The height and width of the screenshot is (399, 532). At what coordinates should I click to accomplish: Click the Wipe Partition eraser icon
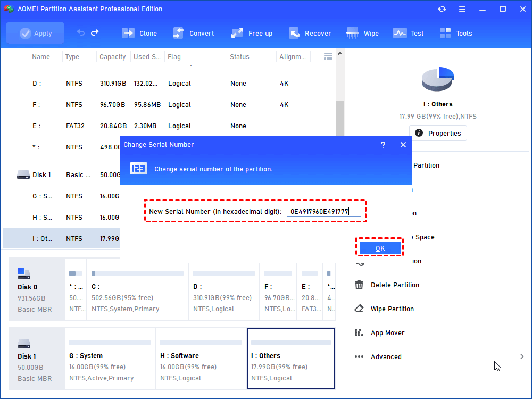pyautogui.click(x=359, y=309)
